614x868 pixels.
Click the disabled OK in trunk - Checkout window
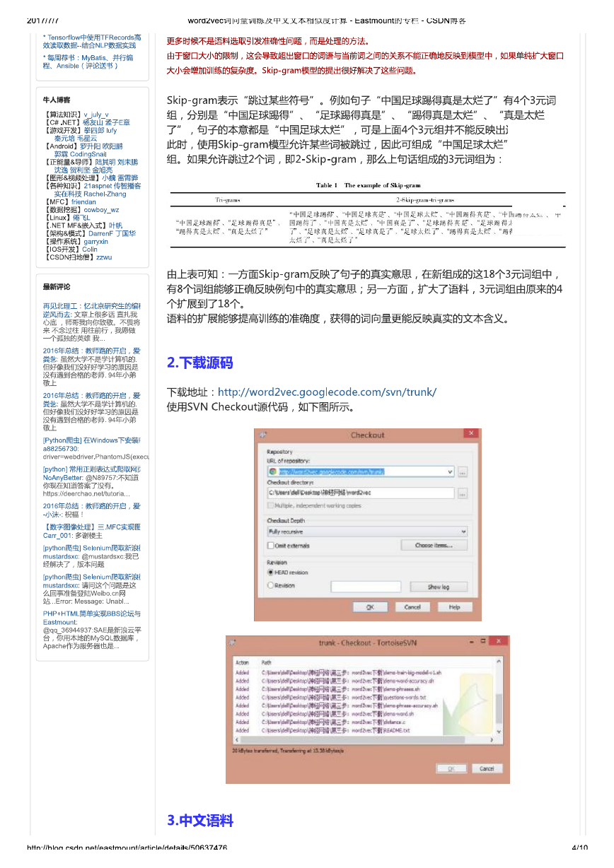click(x=451, y=768)
